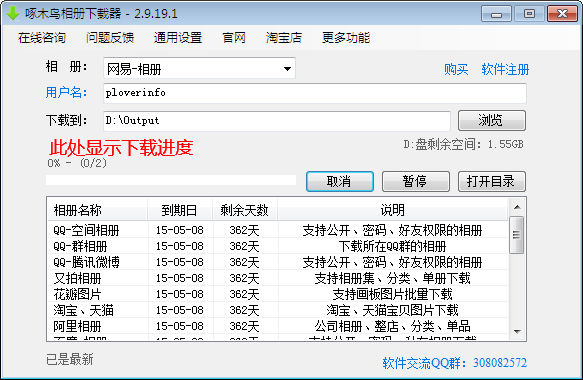Screen dimensions: 583x380
Task: Focus the username field containing ploverinfo
Action: [315, 93]
